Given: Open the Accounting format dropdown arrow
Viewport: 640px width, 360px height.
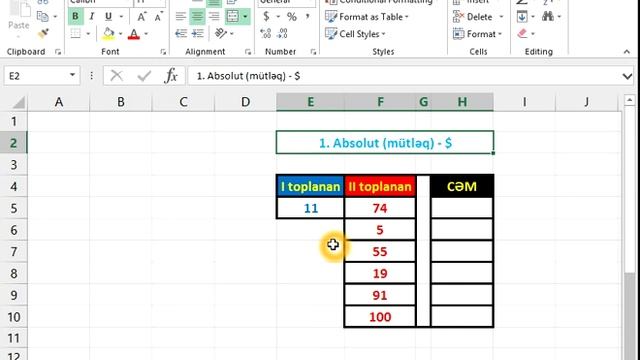Looking at the screenshot, I should pos(278,17).
